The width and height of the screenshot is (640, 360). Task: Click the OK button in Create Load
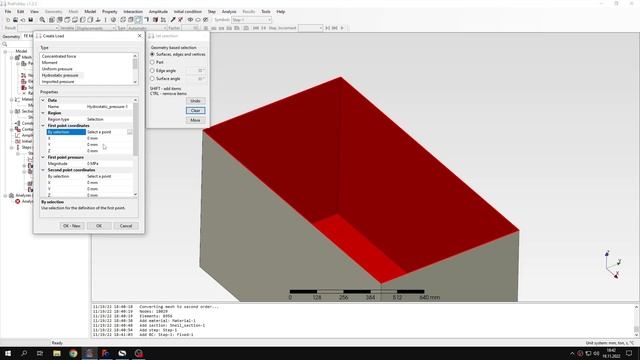(99, 226)
